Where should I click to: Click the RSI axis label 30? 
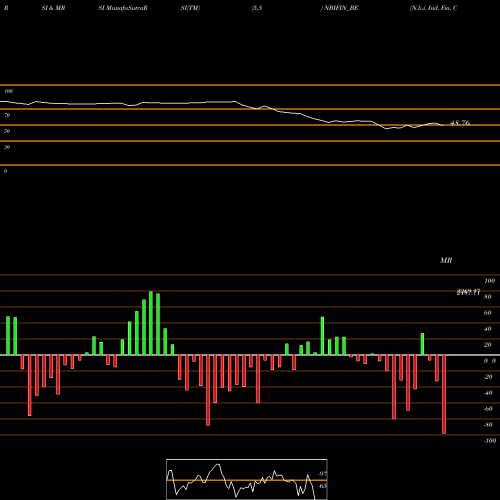pyautogui.click(x=7, y=147)
